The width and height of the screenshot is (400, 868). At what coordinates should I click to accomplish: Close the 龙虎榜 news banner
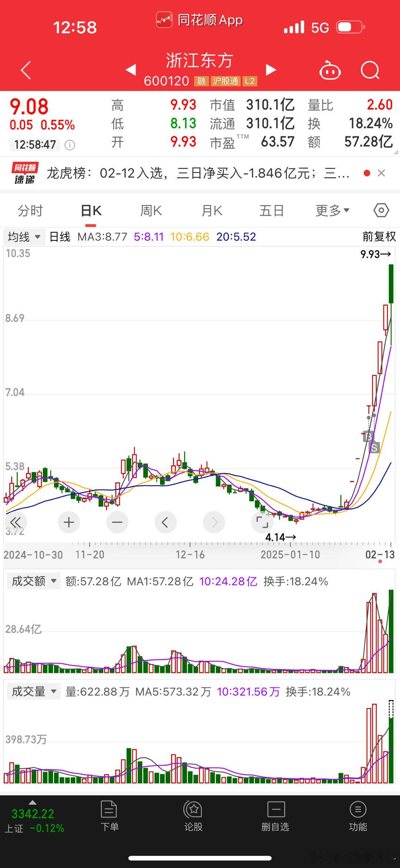[381, 173]
